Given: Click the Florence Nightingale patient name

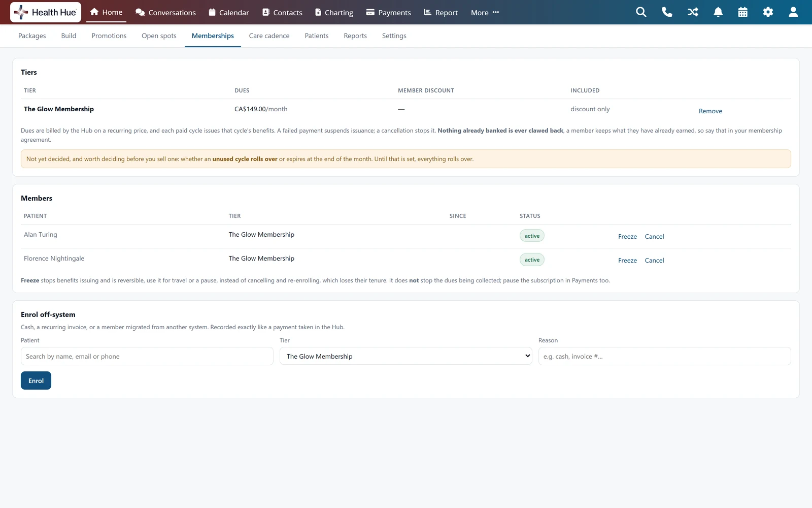Looking at the screenshot, I should (54, 259).
